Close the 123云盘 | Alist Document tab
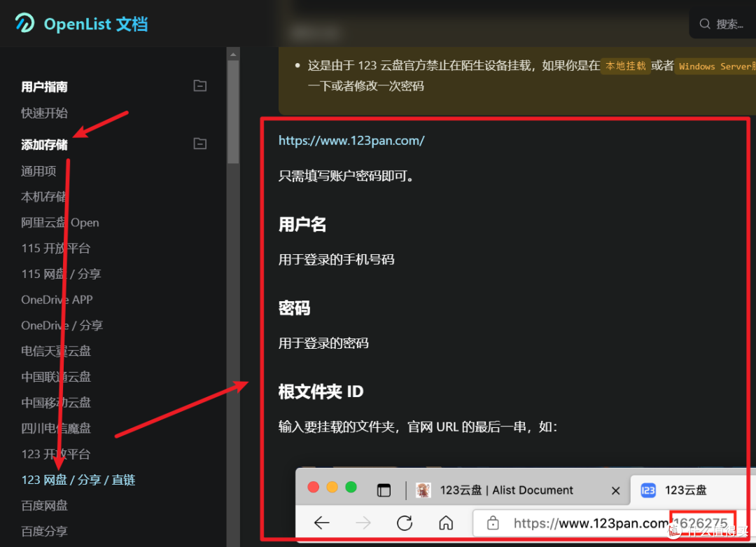 pos(615,490)
